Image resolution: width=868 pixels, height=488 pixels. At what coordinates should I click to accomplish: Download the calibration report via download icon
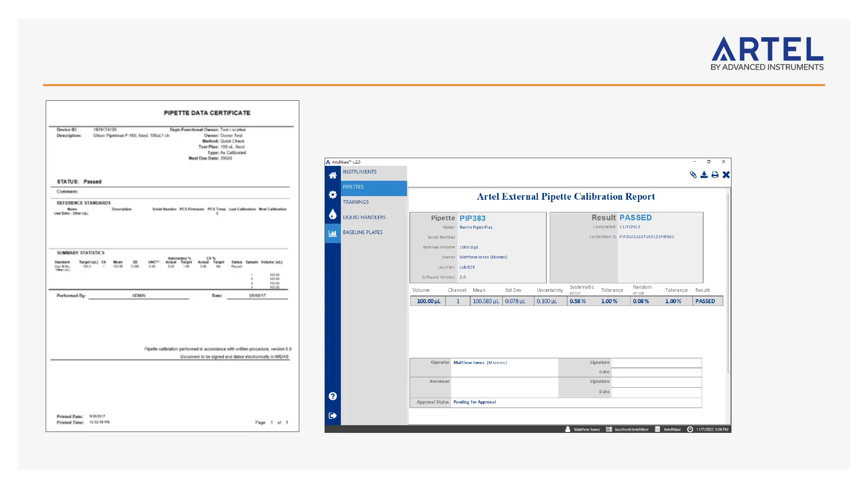point(704,175)
